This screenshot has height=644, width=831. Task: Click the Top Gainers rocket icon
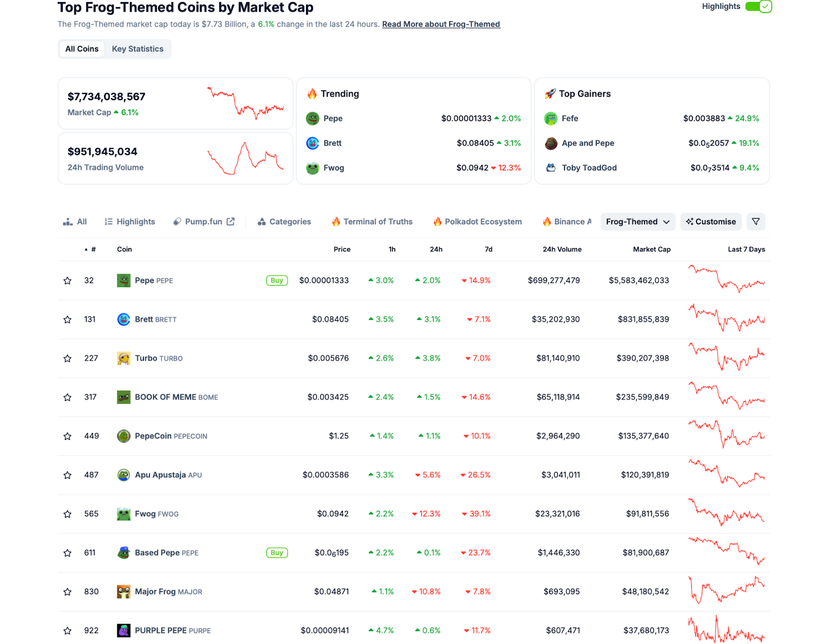(550, 93)
